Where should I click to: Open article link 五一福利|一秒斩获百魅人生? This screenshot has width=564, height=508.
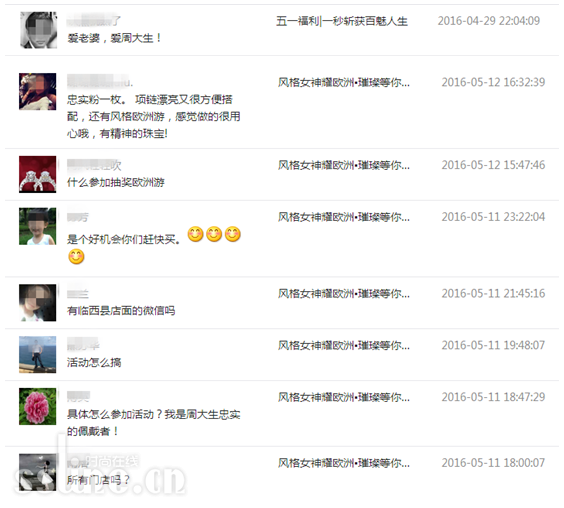pyautogui.click(x=342, y=21)
